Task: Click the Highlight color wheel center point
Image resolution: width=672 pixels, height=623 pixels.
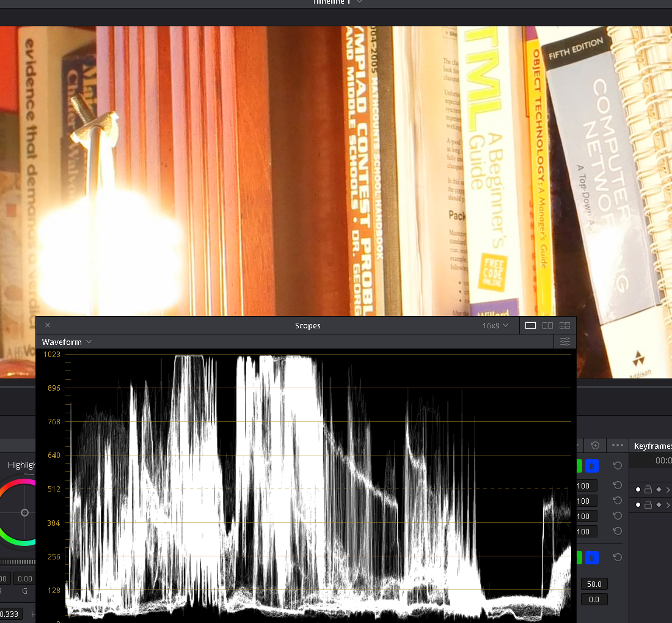Action: tap(25, 512)
